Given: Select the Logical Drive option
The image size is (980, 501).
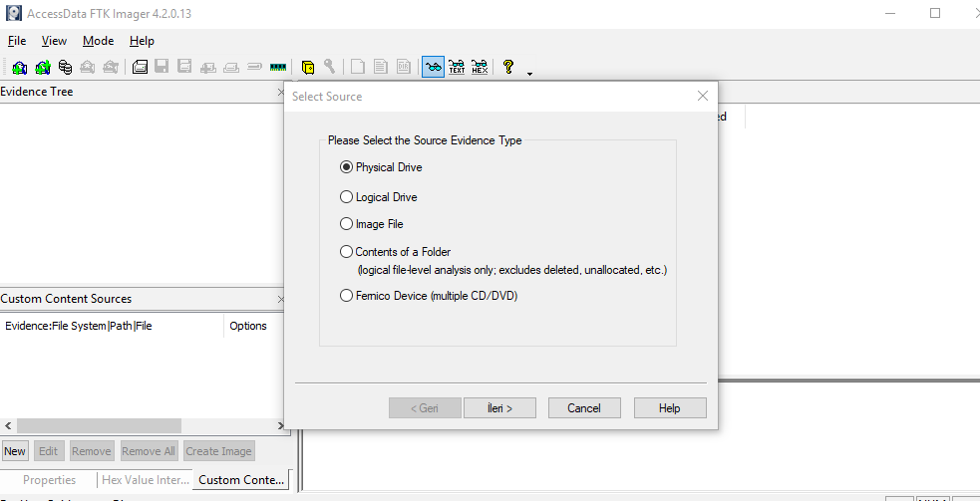Looking at the screenshot, I should click(346, 197).
